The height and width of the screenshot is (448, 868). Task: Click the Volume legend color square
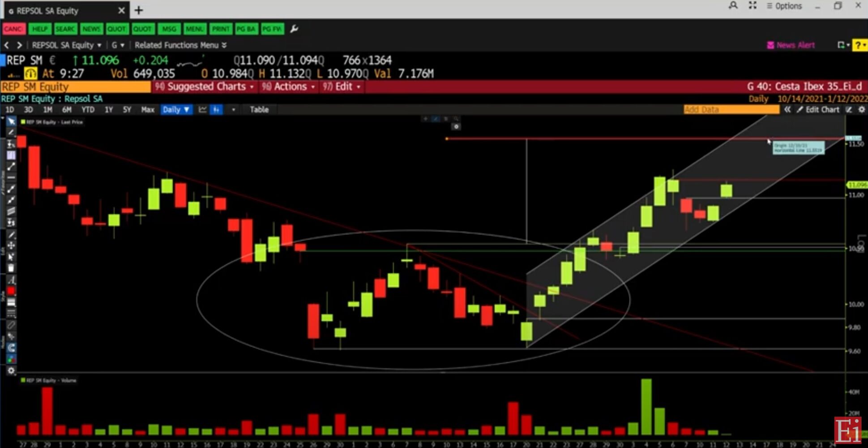click(x=23, y=380)
